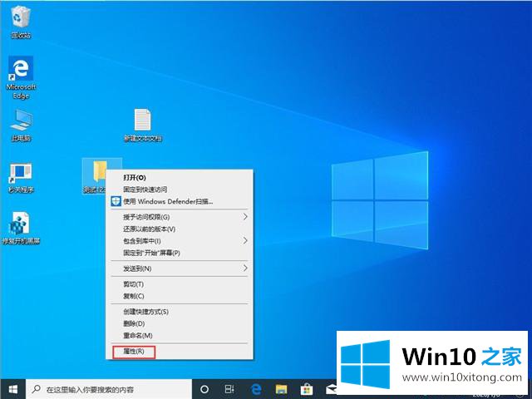Expand 包含到库中(I) submenu arrow
This screenshot has height=399, width=532.
click(245, 240)
